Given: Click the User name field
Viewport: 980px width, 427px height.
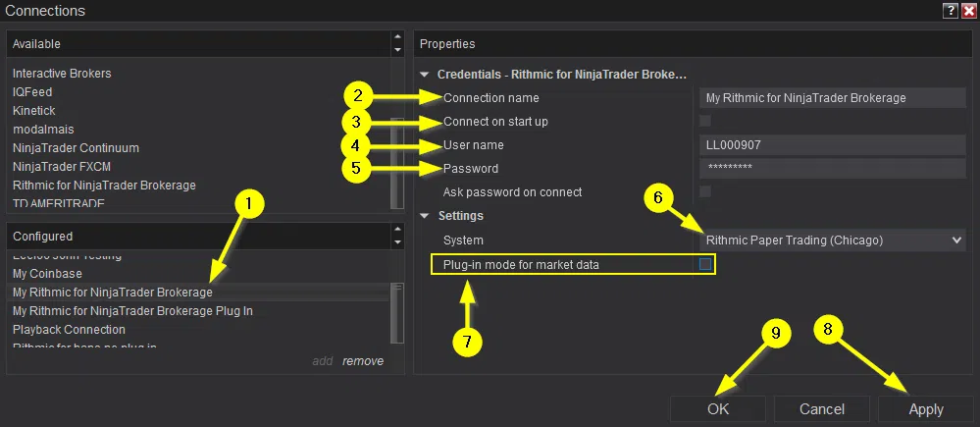Looking at the screenshot, I should tap(833, 145).
